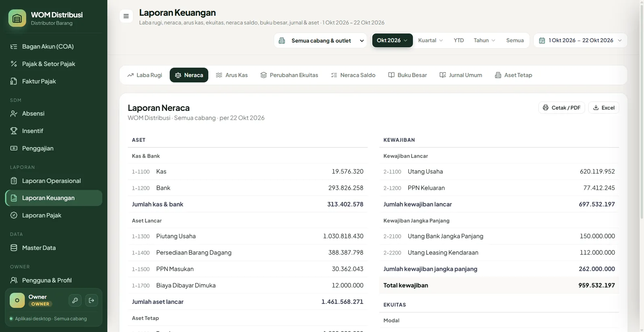The width and height of the screenshot is (644, 332).
Task: Click the Total kewajiban value 959.532.197
Action: click(x=597, y=285)
